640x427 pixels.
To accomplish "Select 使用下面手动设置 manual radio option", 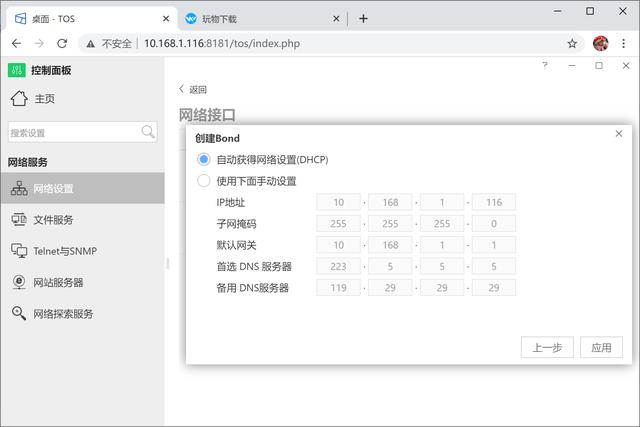I will [204, 181].
